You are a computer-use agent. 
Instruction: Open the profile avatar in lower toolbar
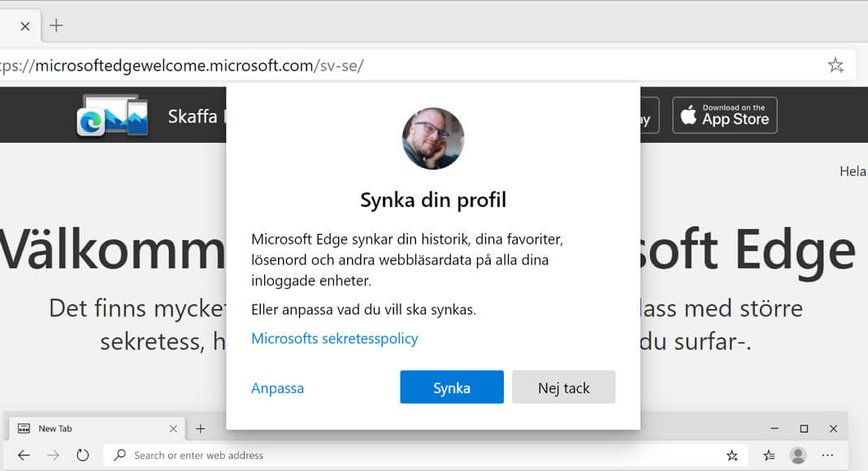(797, 455)
